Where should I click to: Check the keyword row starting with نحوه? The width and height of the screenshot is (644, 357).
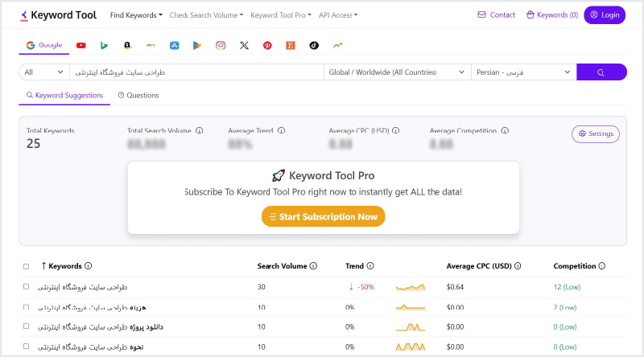[x=27, y=347]
